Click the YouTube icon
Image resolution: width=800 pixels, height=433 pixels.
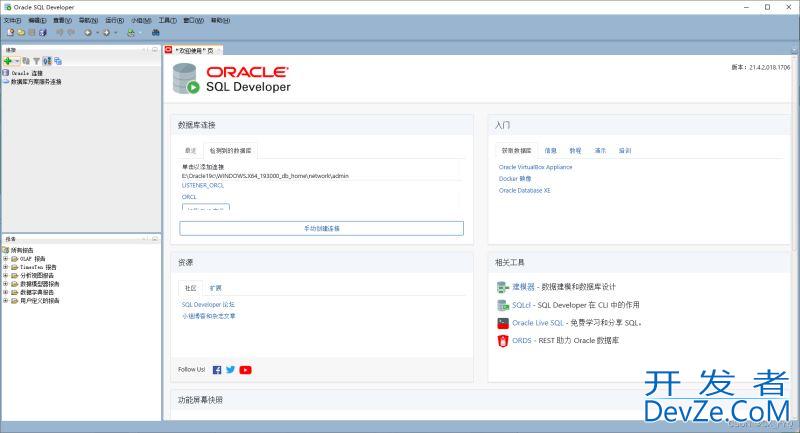point(245,370)
